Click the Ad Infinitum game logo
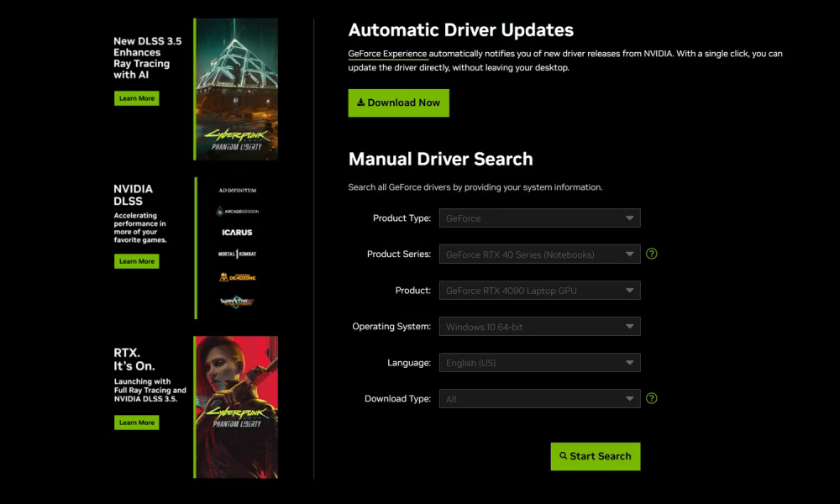Image resolution: width=840 pixels, height=504 pixels. coord(238,190)
